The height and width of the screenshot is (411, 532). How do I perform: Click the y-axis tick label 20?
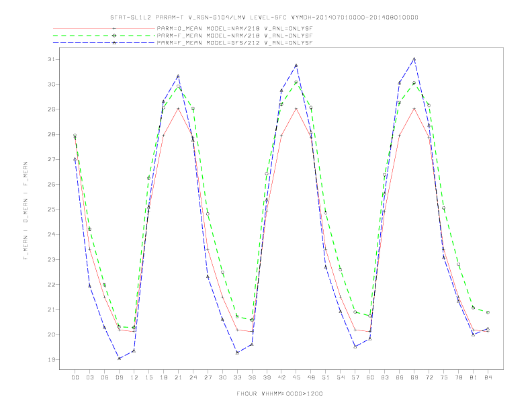click(x=51, y=334)
